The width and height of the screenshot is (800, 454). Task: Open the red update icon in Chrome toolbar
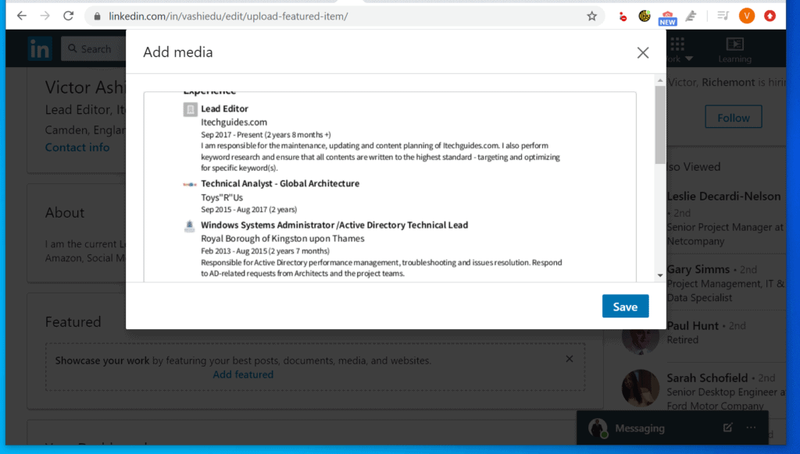coord(770,16)
